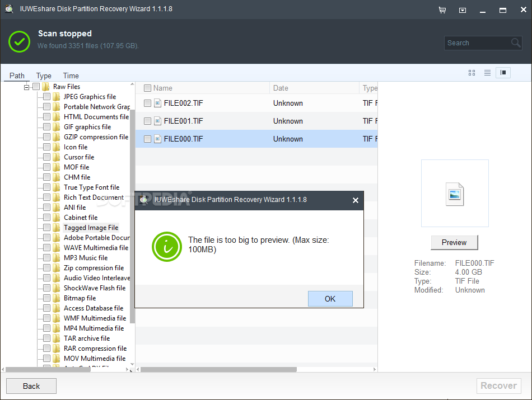The height and width of the screenshot is (400, 532).
Task: Check the FILE001.TIF checkbox
Action: coord(147,121)
